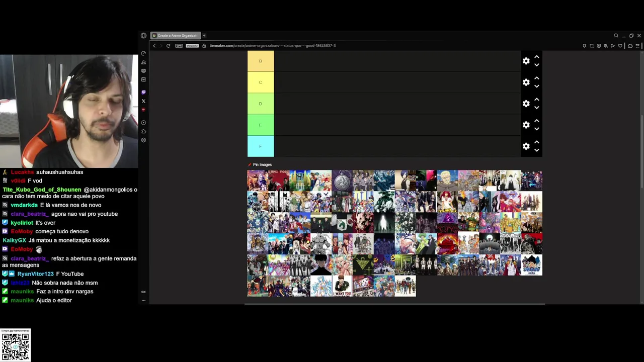Open Settings hexagon icon in sidebar
This screenshot has height=362, width=644.
[143, 140]
